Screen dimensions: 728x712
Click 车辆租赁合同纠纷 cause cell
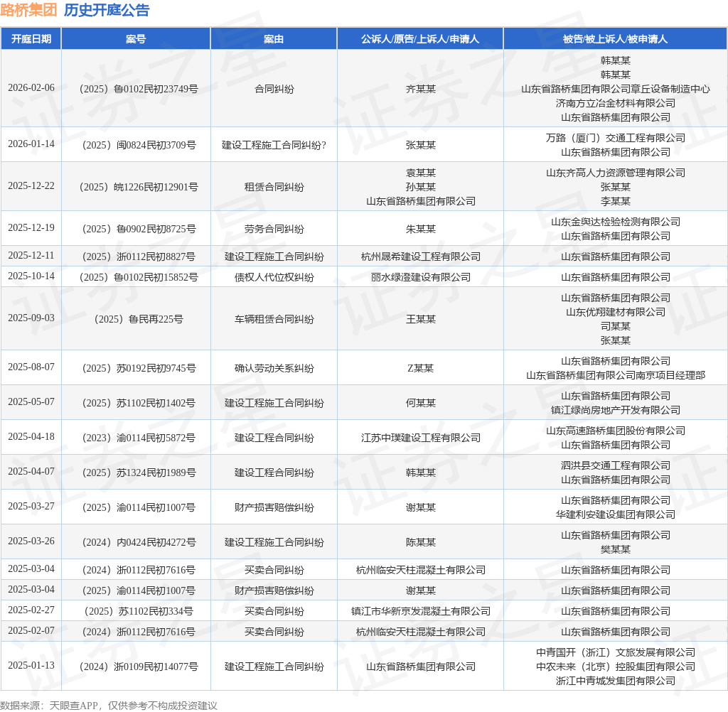274,319
